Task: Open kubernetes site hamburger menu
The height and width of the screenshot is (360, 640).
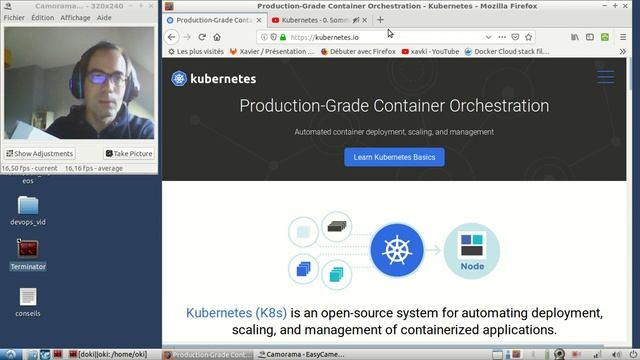Action: click(605, 77)
